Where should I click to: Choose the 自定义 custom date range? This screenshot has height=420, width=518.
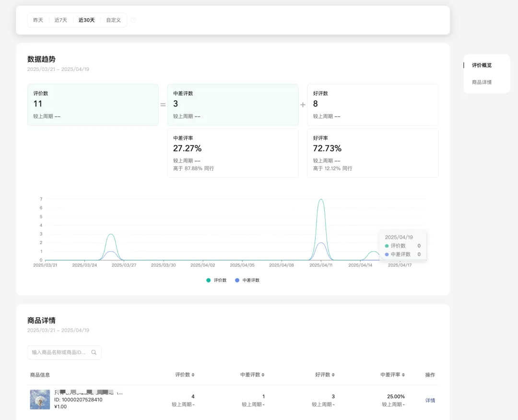tap(113, 20)
